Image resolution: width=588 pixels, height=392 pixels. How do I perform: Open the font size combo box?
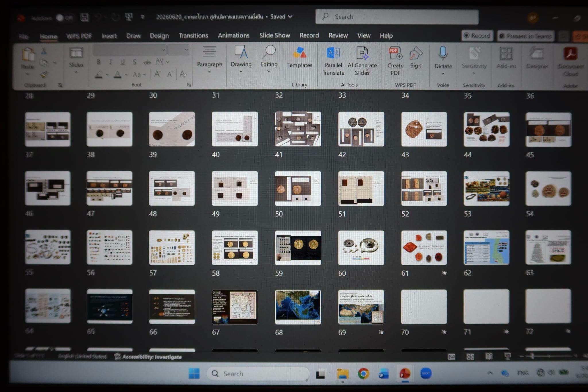tap(178, 50)
